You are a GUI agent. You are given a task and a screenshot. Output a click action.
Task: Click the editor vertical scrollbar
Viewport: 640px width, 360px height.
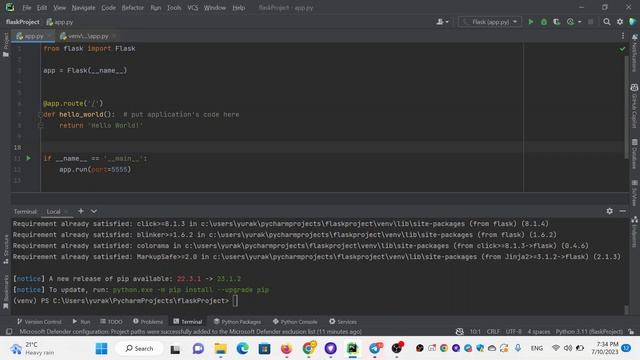[626, 107]
